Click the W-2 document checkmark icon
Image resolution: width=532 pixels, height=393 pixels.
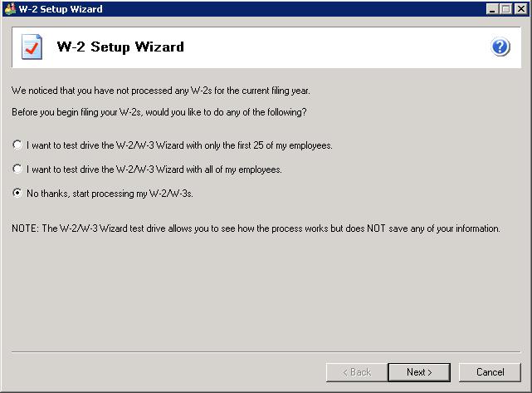(x=32, y=47)
